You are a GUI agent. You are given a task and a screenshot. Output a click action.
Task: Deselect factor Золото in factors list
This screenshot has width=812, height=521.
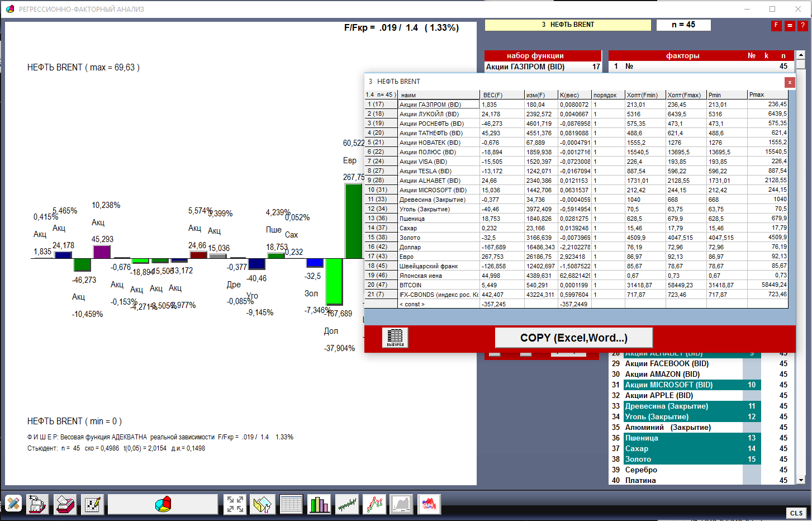pyautogui.click(x=638, y=460)
